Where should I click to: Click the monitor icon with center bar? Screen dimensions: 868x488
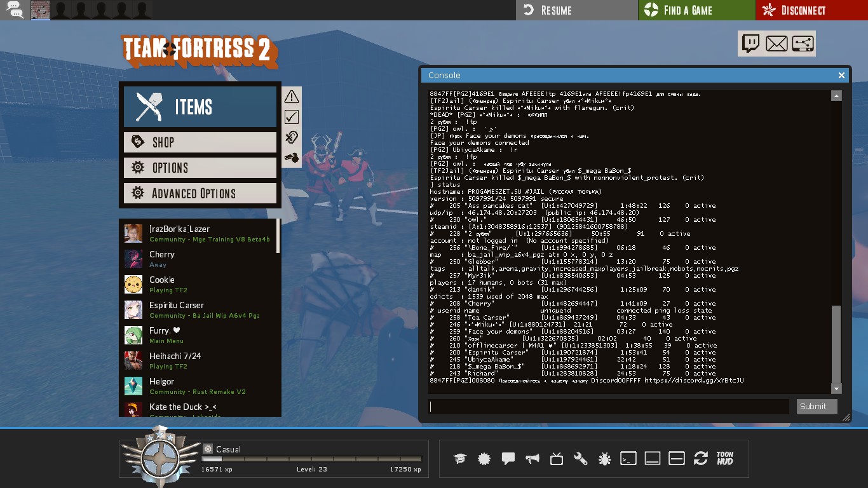[677, 459]
